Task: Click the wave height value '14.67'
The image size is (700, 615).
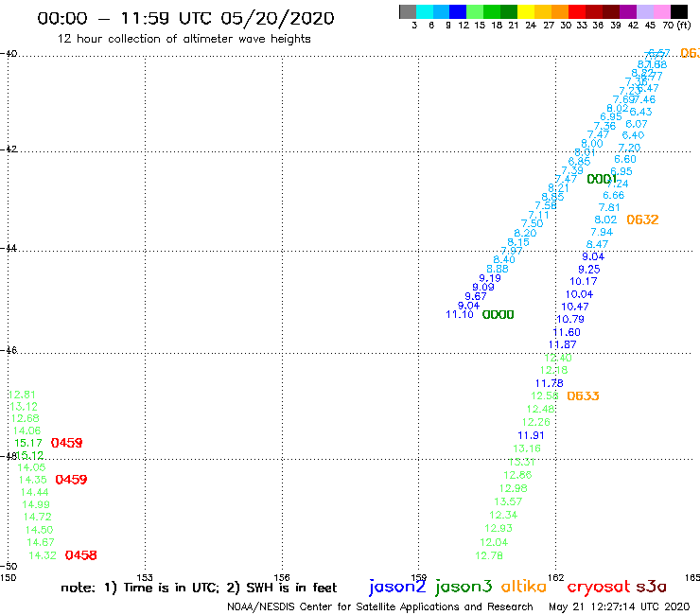Action: tap(41, 542)
